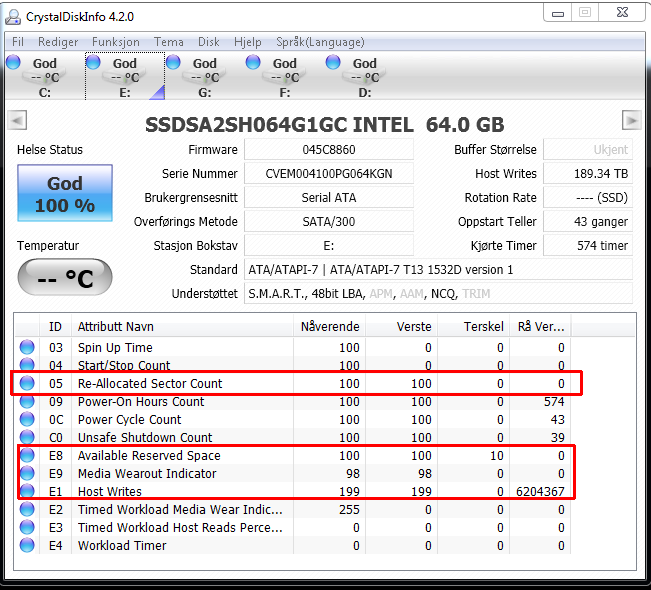Open the Rediger menu

click(58, 42)
